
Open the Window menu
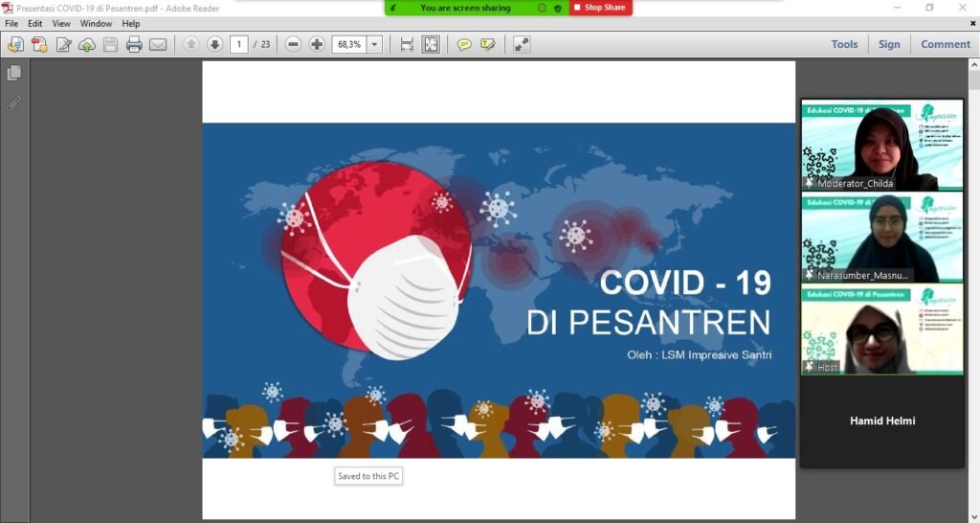tap(96, 23)
